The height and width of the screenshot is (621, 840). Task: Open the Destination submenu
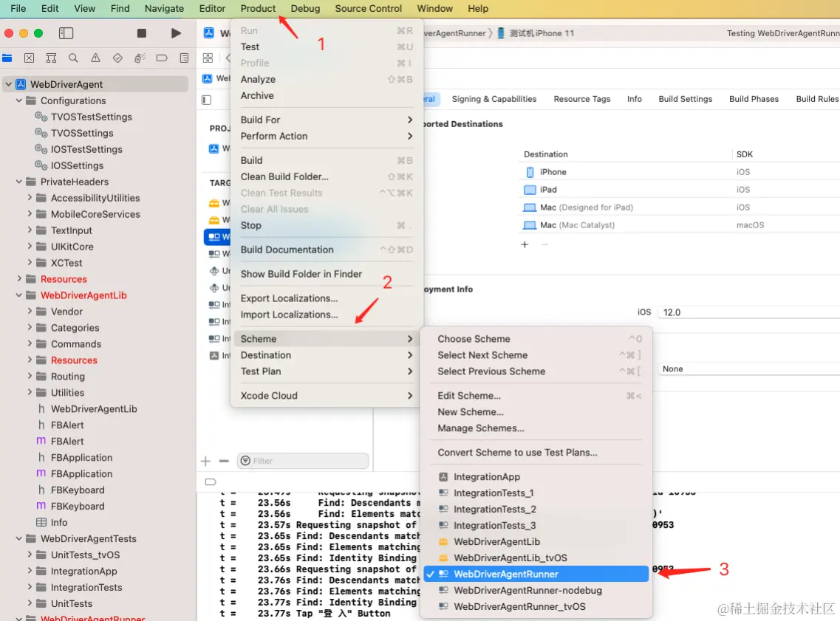click(327, 355)
